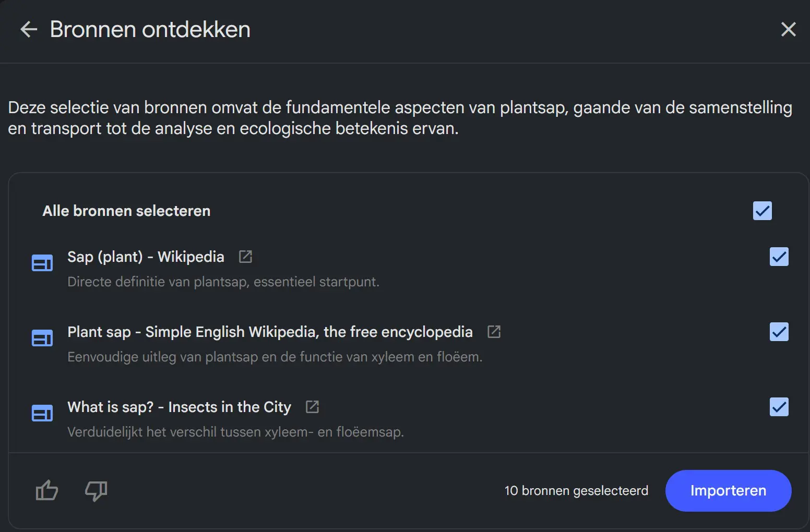This screenshot has width=810, height=532.
Task: Go back using the arrow beside Bronnen ontdekken
Action: (29, 29)
